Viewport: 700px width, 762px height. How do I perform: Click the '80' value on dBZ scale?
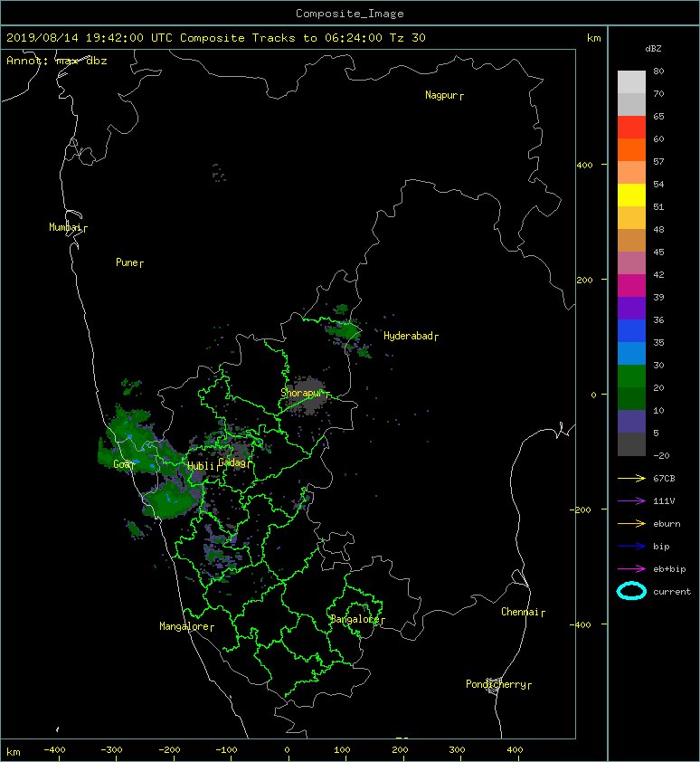658,71
